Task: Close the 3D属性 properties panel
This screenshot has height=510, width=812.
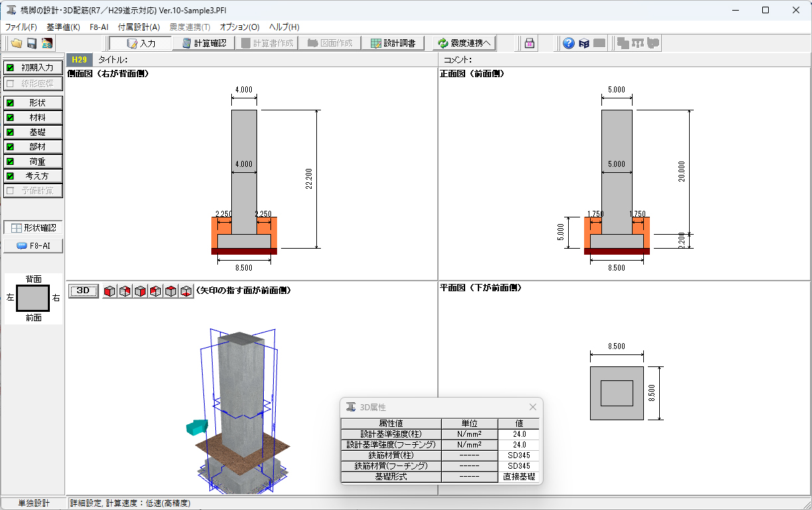Action: click(532, 407)
